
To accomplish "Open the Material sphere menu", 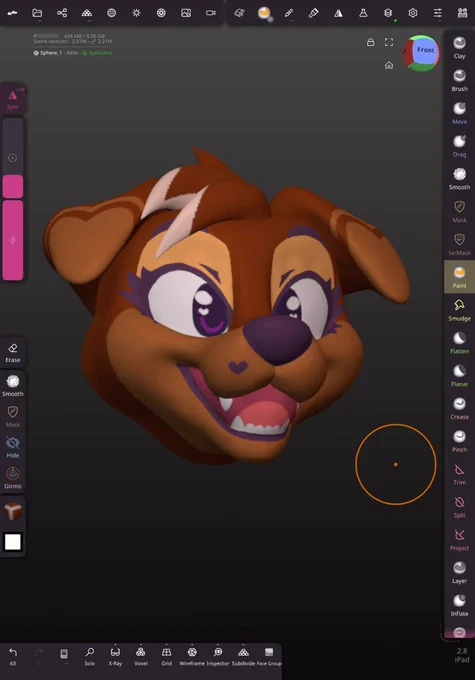I will [x=111, y=13].
